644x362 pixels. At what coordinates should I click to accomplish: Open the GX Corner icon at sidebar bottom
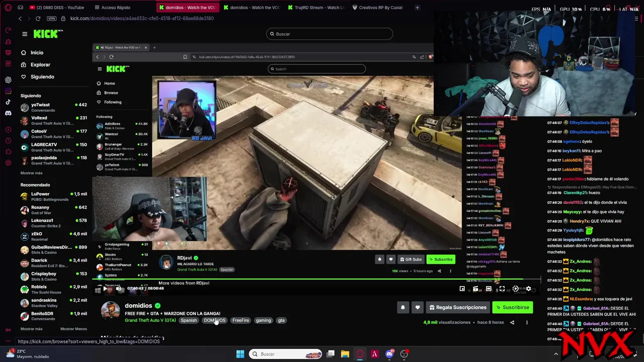pos(8,330)
